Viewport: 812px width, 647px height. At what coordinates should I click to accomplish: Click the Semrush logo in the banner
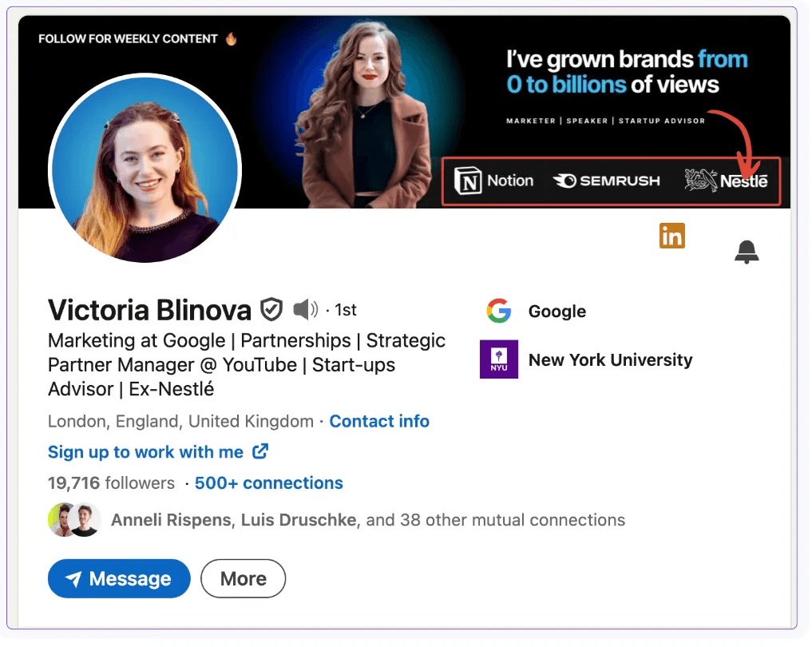[607, 181]
